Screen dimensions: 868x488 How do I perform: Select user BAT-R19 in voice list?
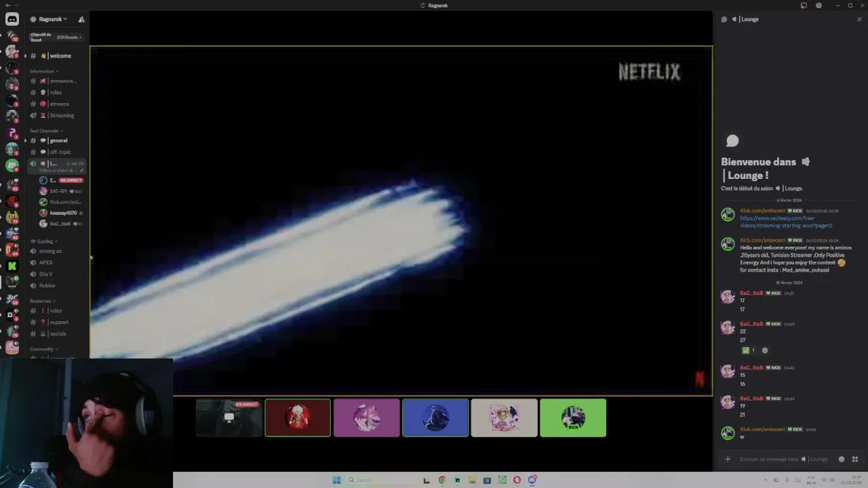[62, 191]
